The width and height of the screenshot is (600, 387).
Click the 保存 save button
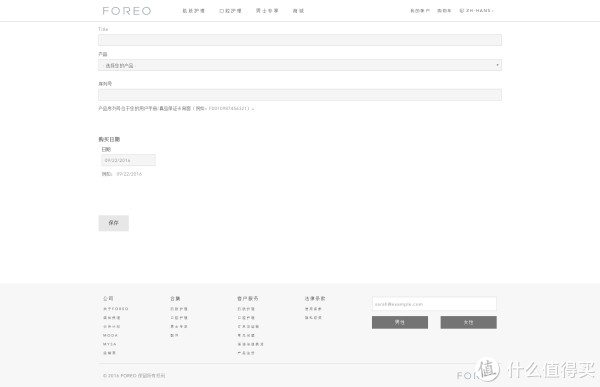click(x=114, y=223)
